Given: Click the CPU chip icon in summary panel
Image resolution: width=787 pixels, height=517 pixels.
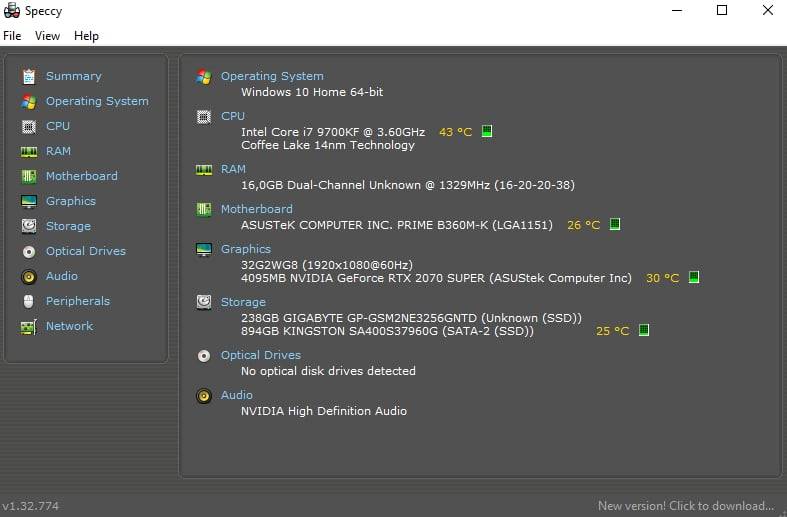Looking at the screenshot, I should pyautogui.click(x=204, y=117).
